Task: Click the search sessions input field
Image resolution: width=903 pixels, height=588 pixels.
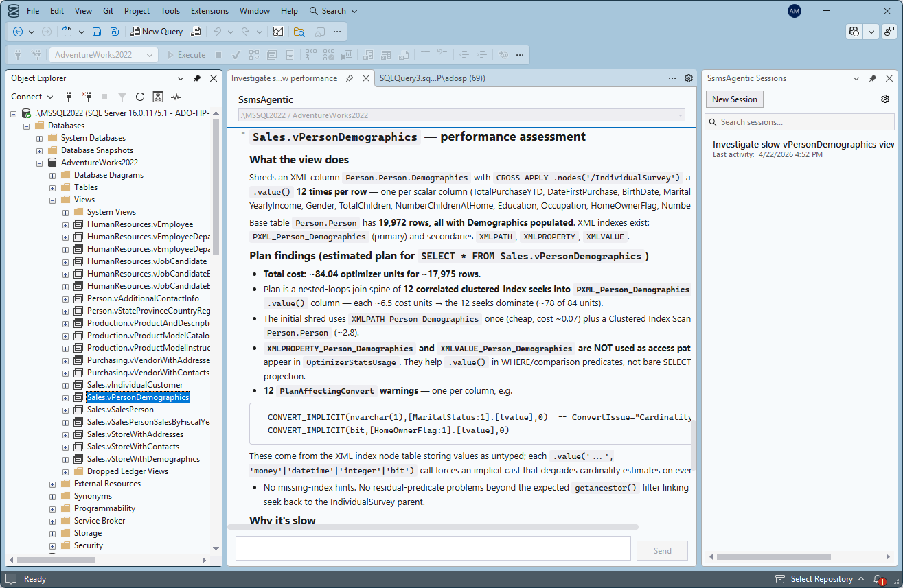Action: point(799,121)
